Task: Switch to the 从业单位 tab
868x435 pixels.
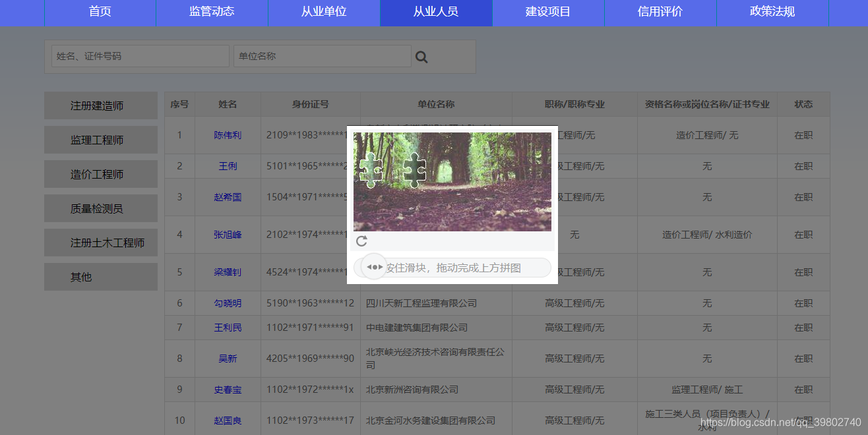Action: (324, 13)
